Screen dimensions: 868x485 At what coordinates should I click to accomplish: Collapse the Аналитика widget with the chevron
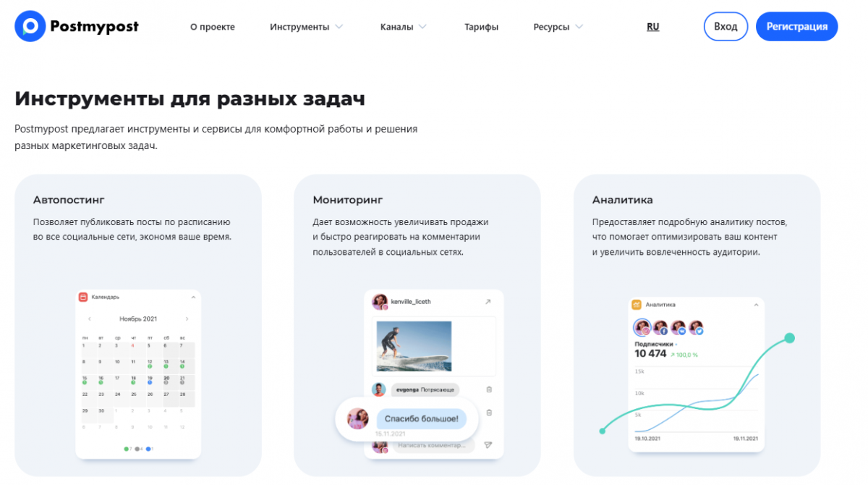pos(756,305)
